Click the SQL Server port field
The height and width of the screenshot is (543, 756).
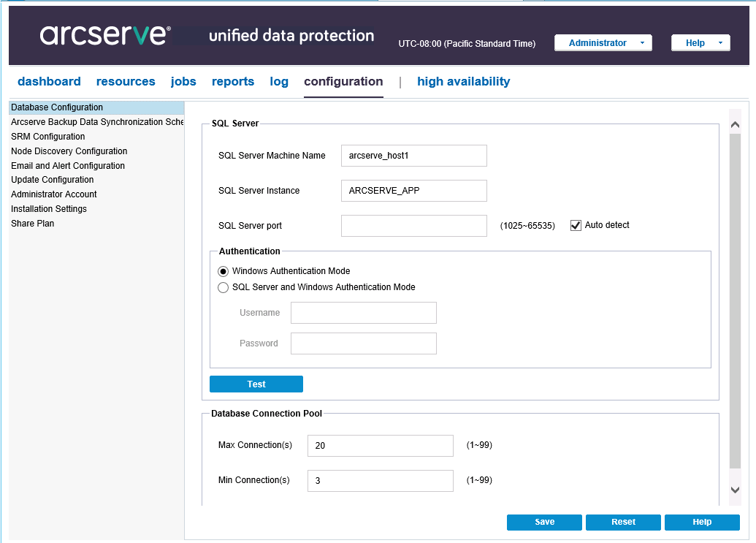[413, 226]
